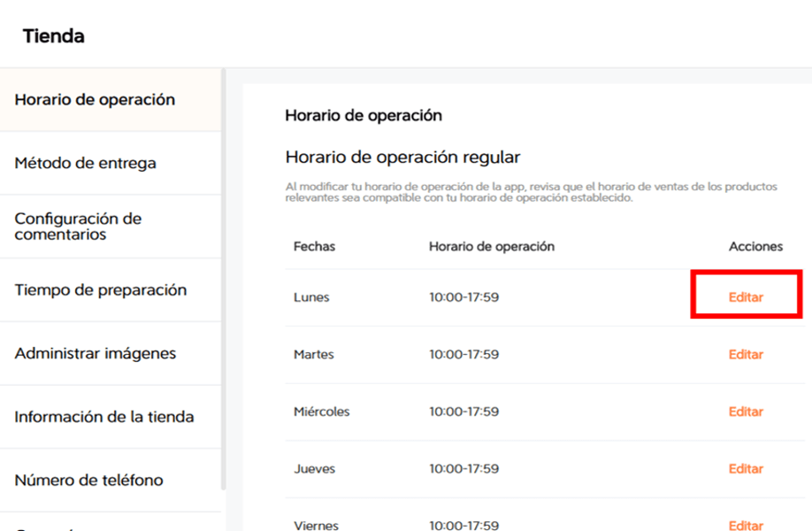This screenshot has width=812, height=531.
Task: Click the "Horario de operación" column header
Action: 491,246
